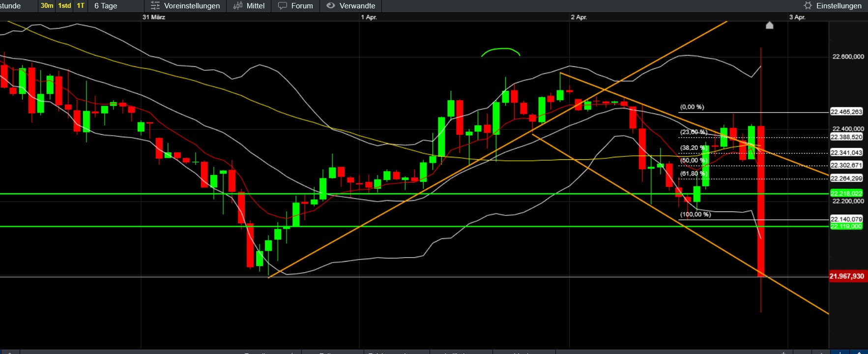Select the 30m timeframe button
The image size is (868, 354).
(47, 6)
